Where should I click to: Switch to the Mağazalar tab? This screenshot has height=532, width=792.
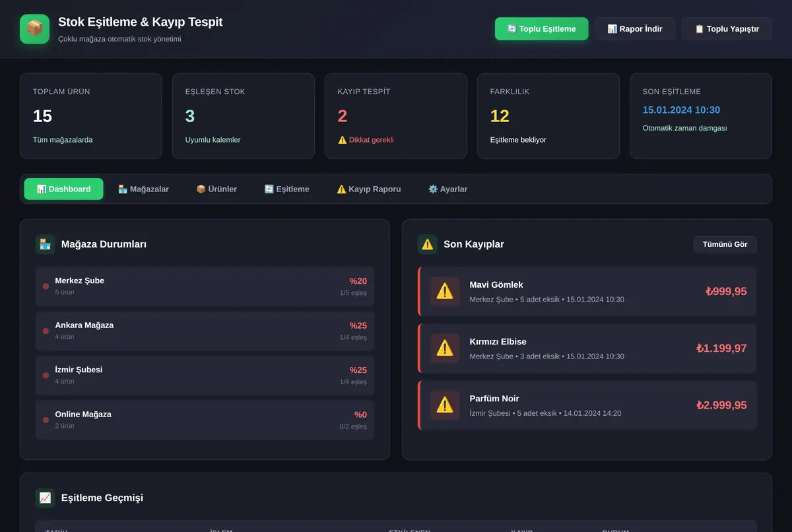tap(143, 189)
